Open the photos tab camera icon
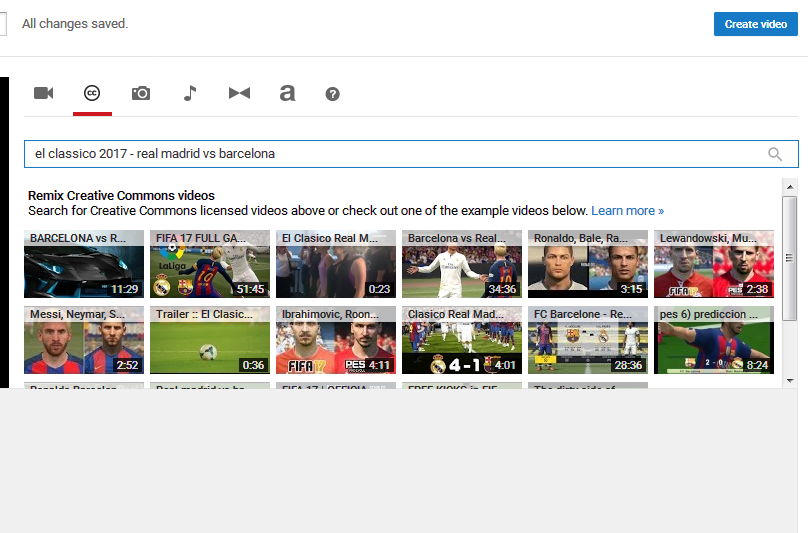 pyautogui.click(x=141, y=93)
